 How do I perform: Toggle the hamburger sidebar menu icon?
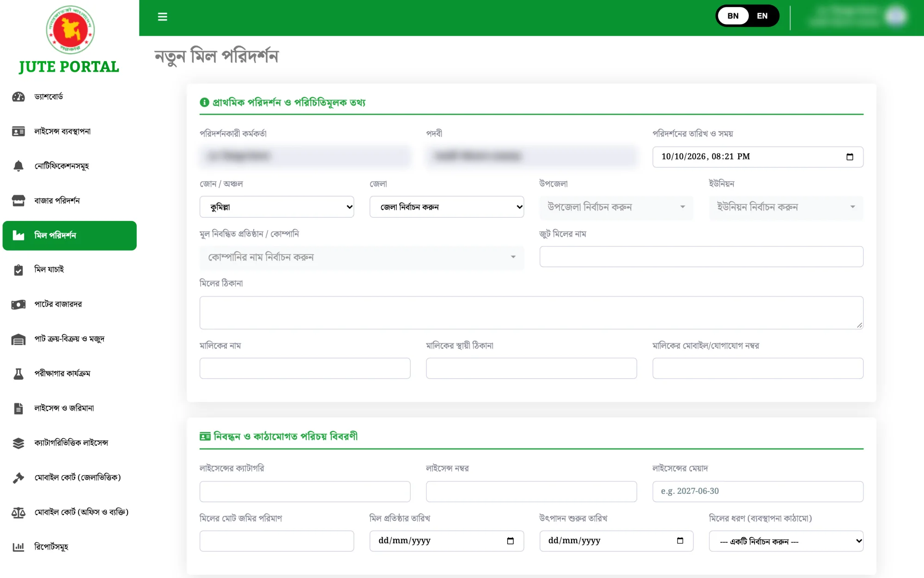pos(162,17)
